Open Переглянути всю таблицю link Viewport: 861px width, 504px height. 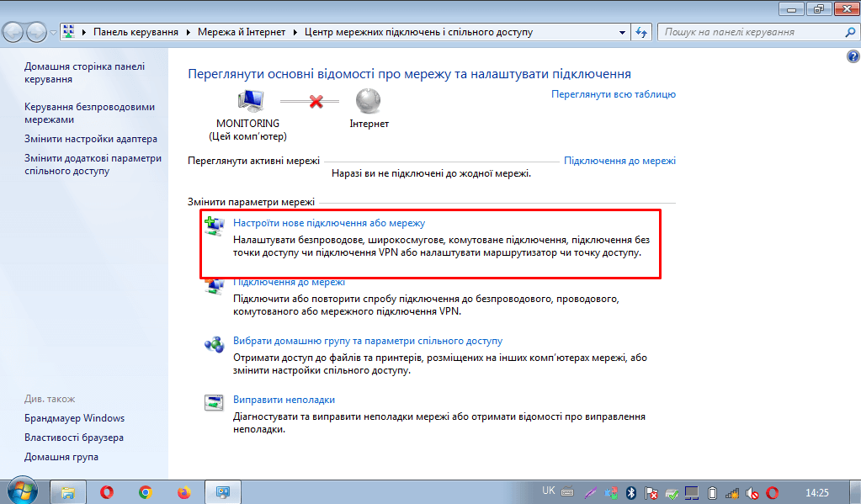(x=613, y=94)
